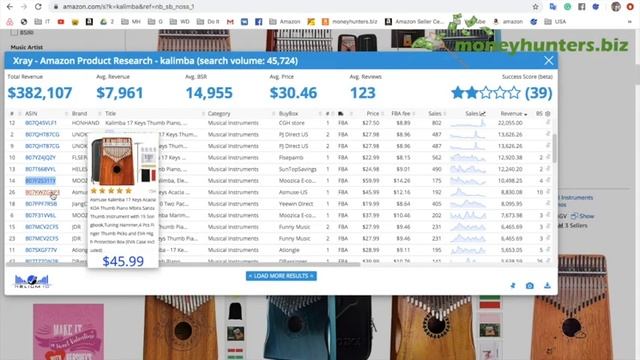Reload the Amazon page
The image size is (640, 360).
point(38,7)
